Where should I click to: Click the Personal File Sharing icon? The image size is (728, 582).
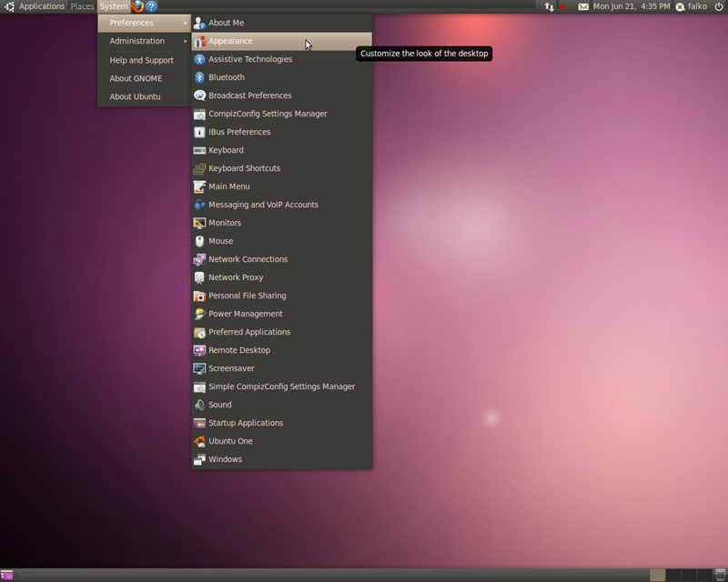click(x=199, y=296)
